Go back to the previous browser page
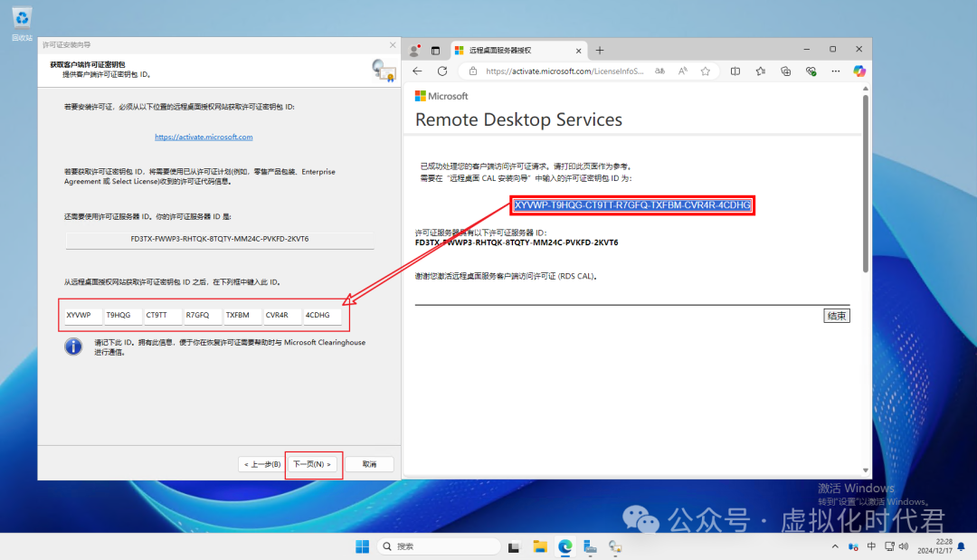This screenshot has width=977, height=560. click(417, 71)
